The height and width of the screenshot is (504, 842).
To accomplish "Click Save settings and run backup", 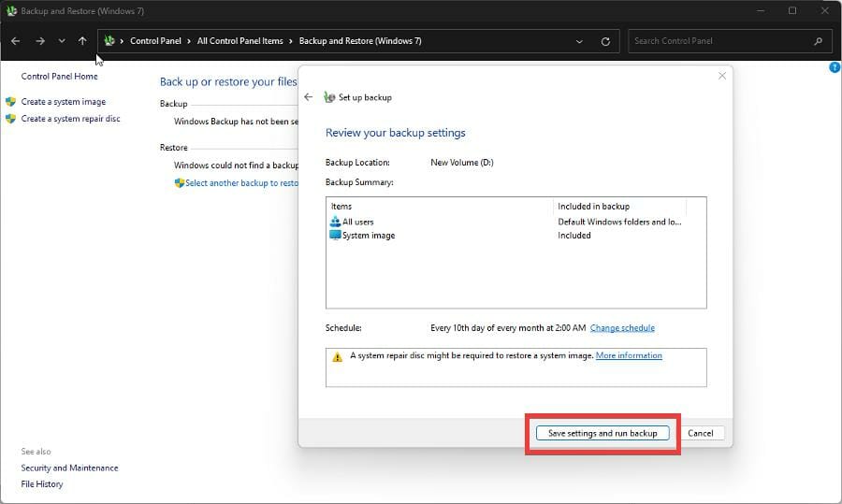I will coord(602,433).
